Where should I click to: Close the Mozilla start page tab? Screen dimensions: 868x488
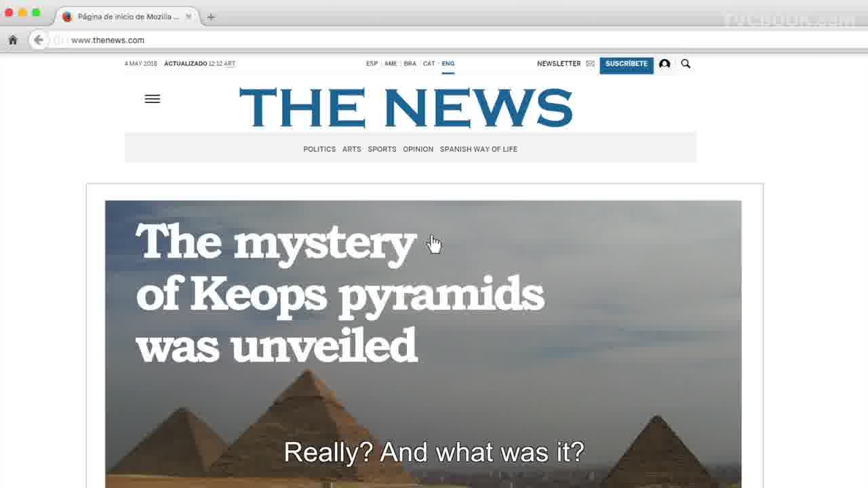click(x=189, y=17)
